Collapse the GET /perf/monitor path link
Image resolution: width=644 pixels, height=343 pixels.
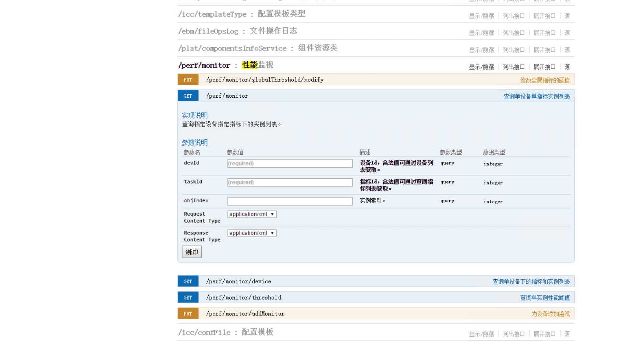(x=227, y=96)
